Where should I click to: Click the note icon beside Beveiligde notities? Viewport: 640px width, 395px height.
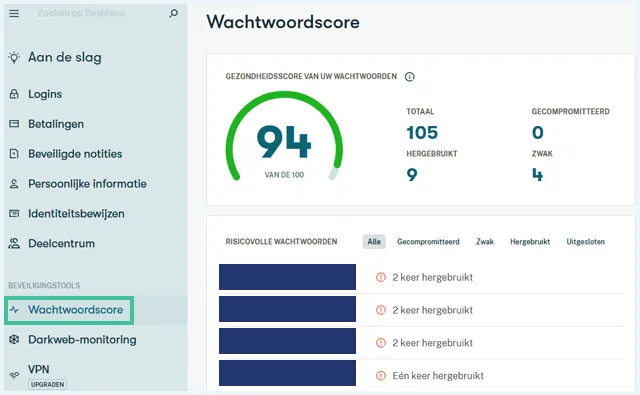tap(14, 154)
